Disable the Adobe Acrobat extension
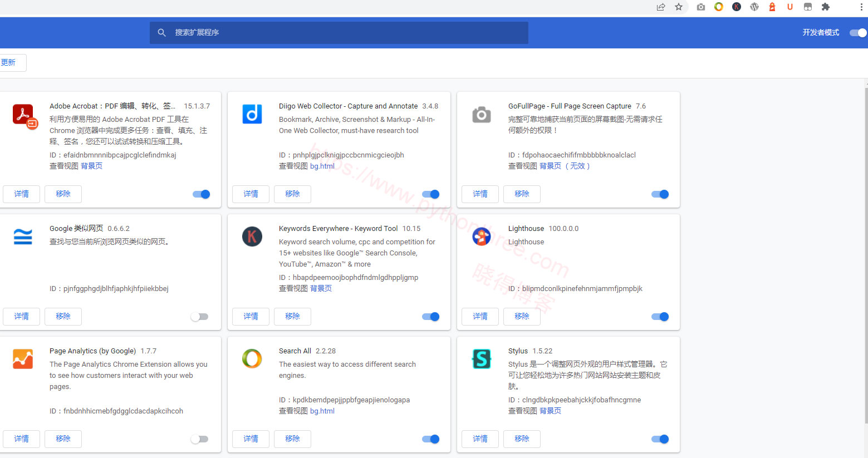The width and height of the screenshot is (868, 458). pos(202,194)
